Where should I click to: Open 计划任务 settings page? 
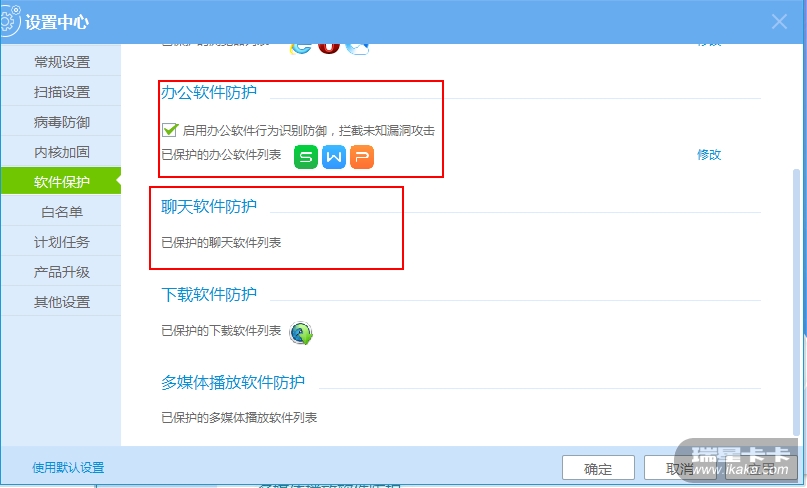click(x=61, y=241)
